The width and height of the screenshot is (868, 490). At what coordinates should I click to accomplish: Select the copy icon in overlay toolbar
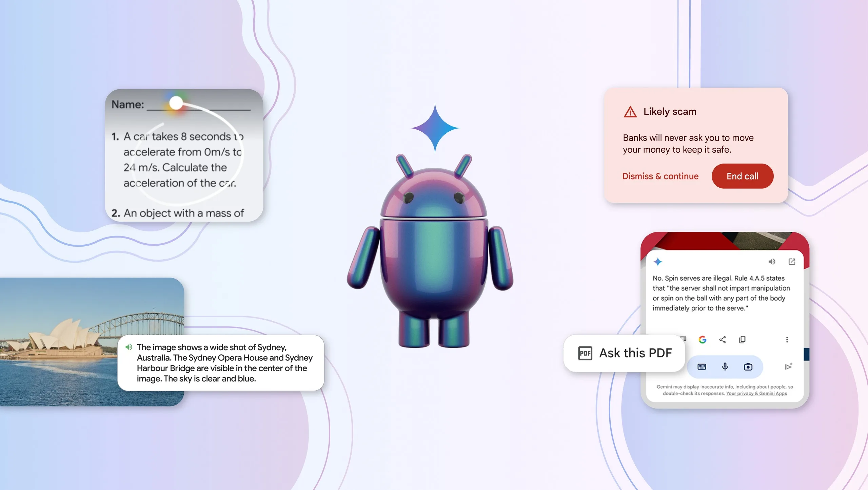(x=742, y=340)
